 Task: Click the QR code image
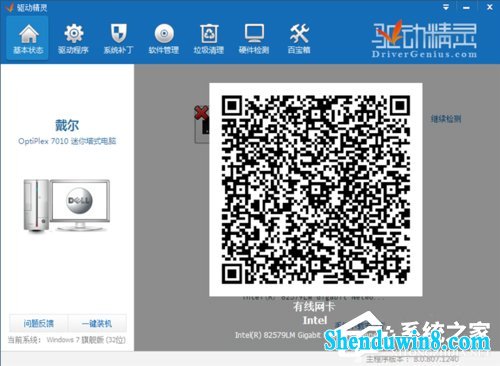coord(316,189)
